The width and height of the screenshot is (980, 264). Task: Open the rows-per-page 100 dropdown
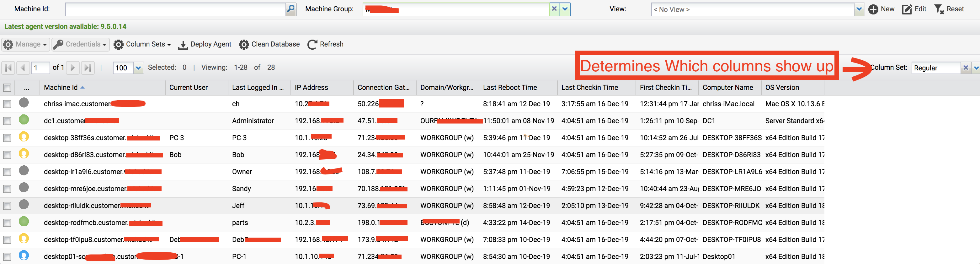(138, 68)
